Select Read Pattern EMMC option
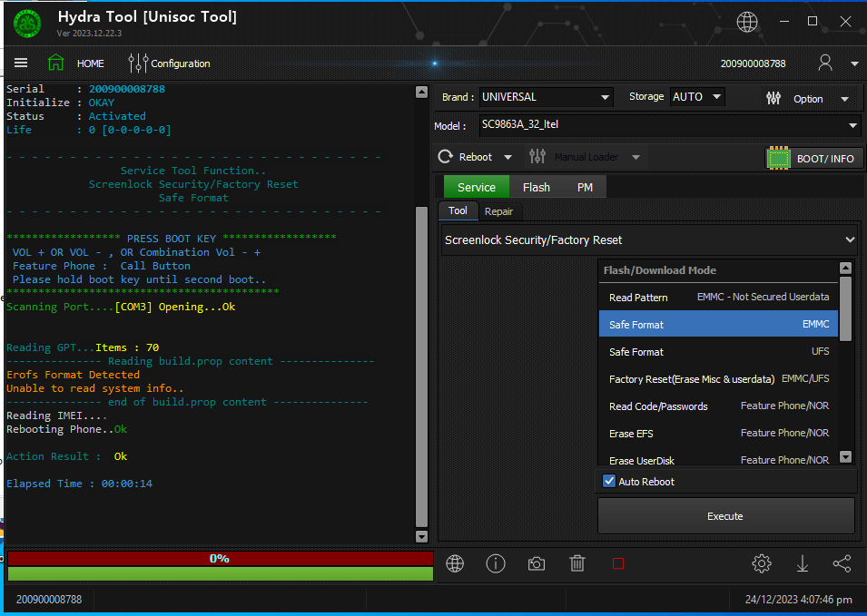Screen dimensions: 867x616 [x=718, y=298]
